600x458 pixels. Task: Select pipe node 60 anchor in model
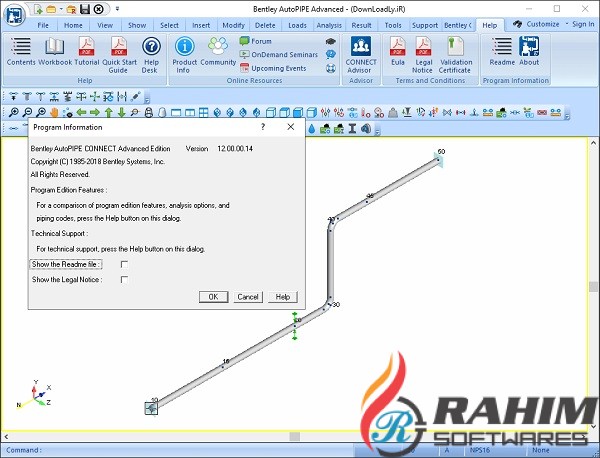(x=439, y=160)
